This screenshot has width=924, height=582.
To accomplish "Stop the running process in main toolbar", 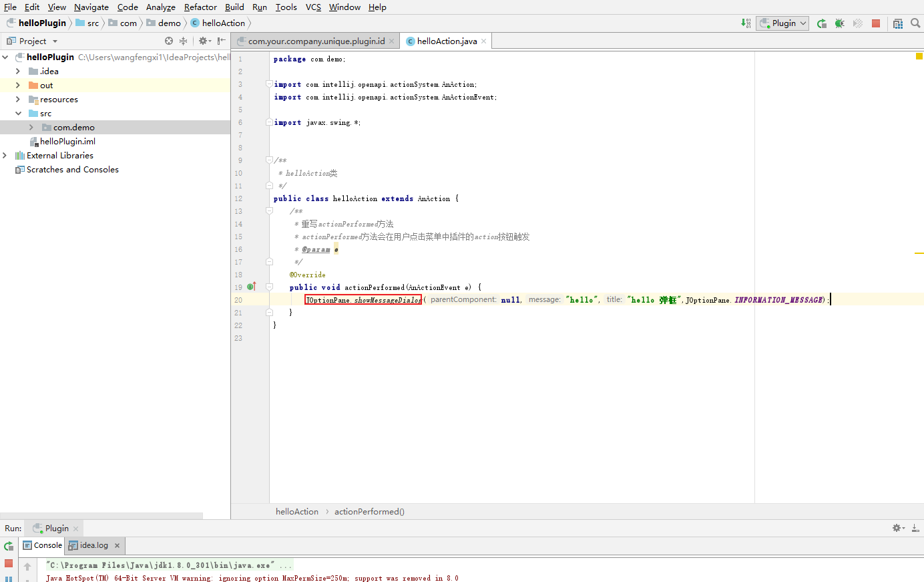I will (876, 23).
